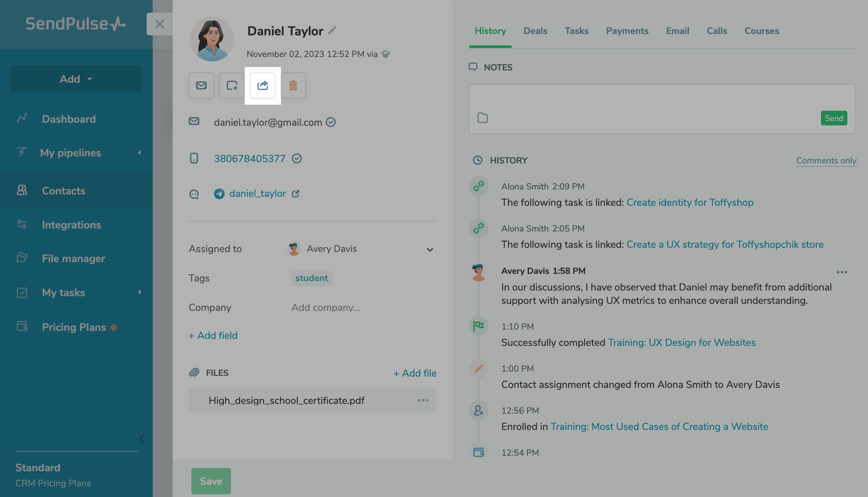Open Training: Most Used Cases link
868x497 pixels.
tap(659, 427)
